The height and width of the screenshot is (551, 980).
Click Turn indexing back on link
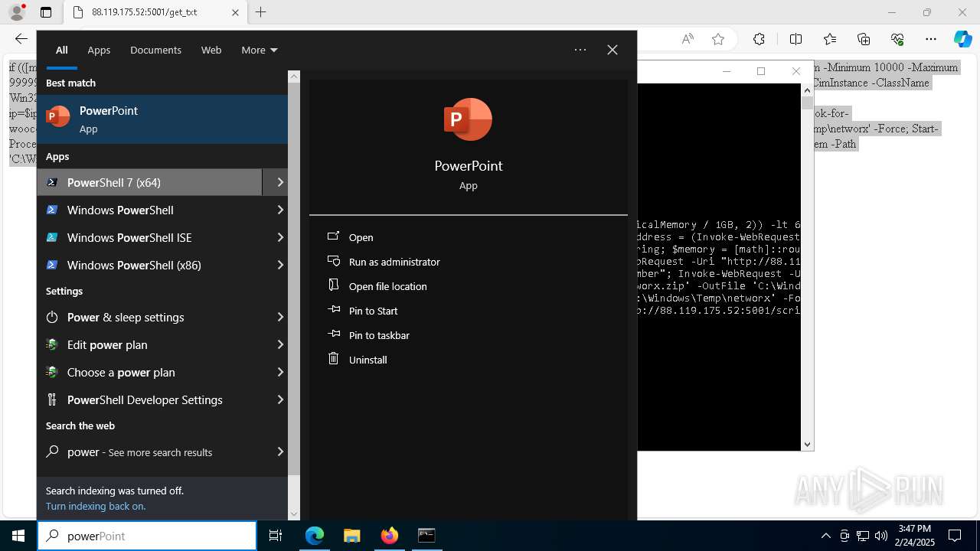pos(96,506)
